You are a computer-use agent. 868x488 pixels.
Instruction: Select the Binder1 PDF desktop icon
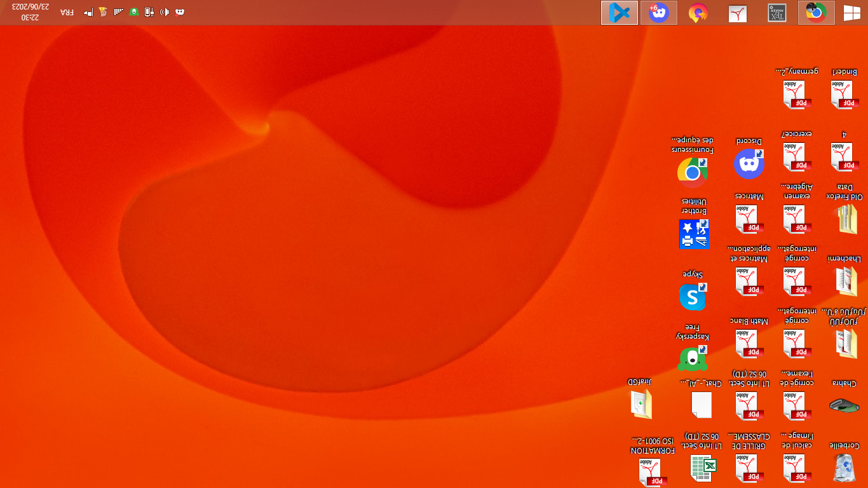(x=845, y=88)
